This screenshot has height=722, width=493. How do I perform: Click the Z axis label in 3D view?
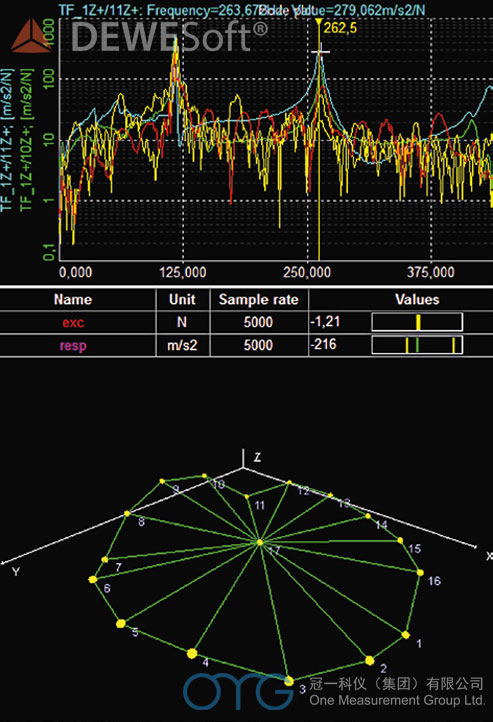click(x=257, y=457)
